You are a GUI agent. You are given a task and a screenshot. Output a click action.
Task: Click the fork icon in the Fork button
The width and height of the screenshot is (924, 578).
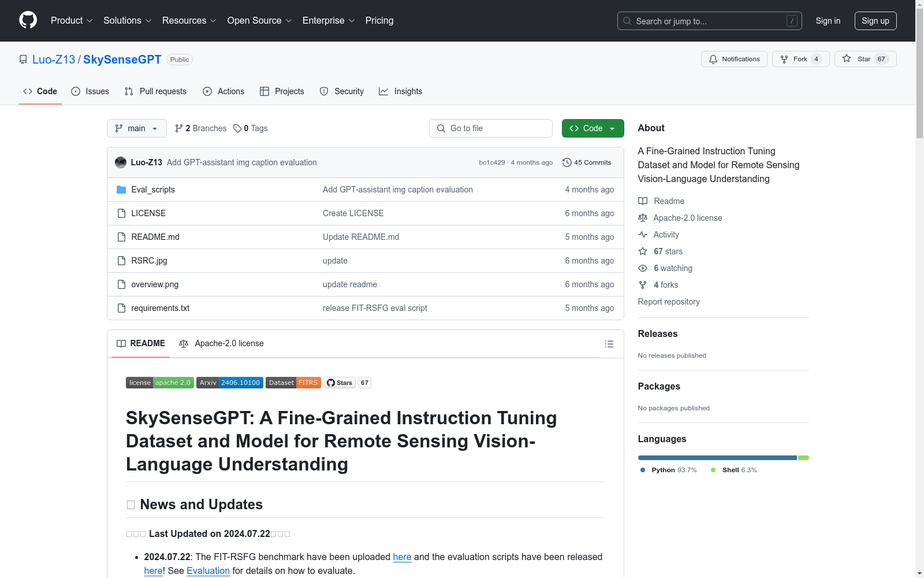[784, 59]
